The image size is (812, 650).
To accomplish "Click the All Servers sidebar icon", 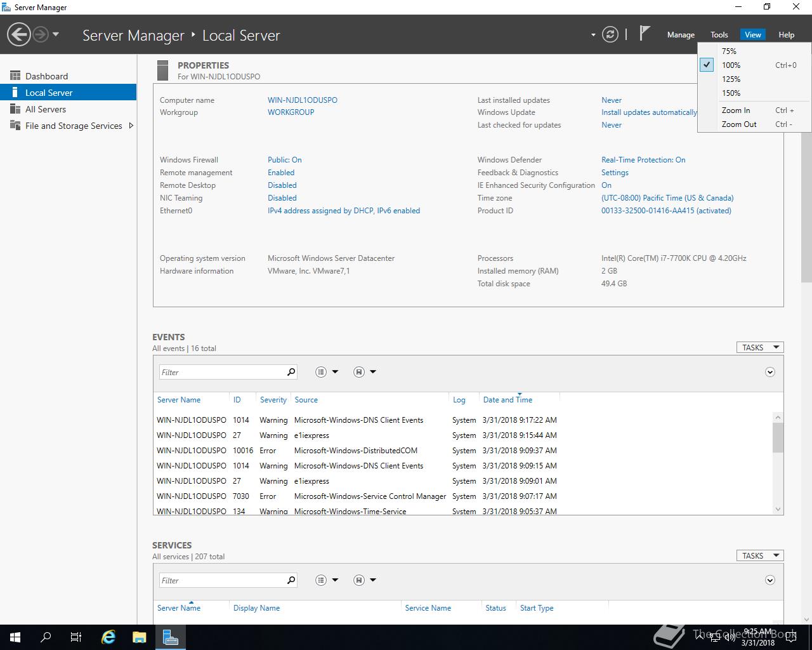I will pos(15,109).
